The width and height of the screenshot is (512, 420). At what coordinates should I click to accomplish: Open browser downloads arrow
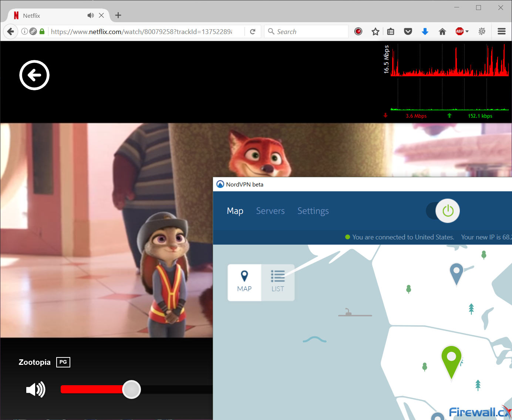[425, 31]
